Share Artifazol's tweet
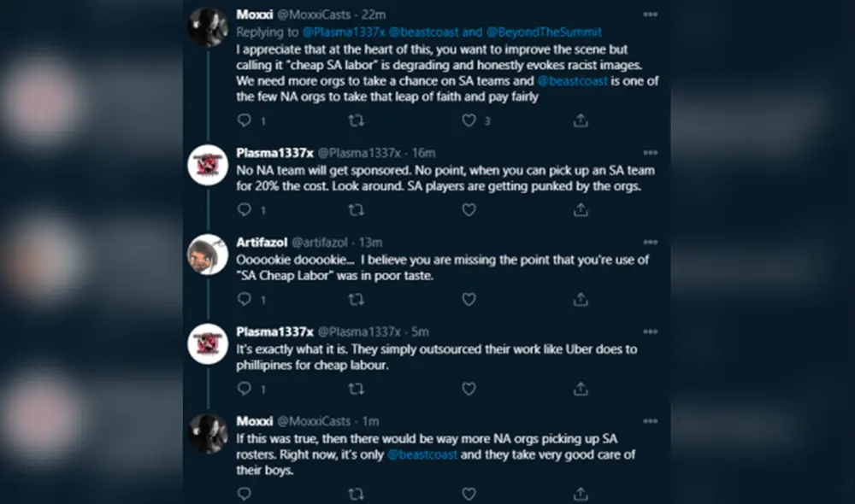The image size is (855, 504). click(581, 299)
